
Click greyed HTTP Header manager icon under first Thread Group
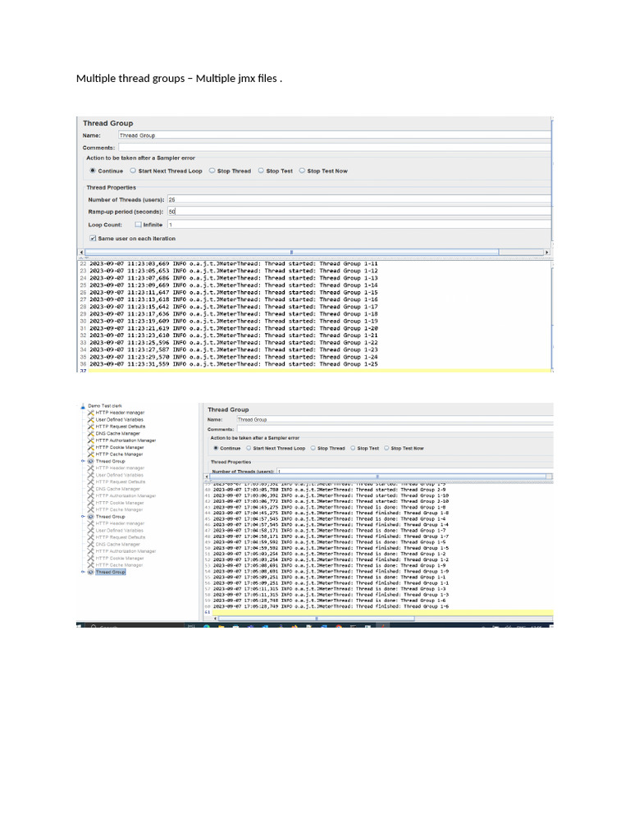click(x=90, y=468)
